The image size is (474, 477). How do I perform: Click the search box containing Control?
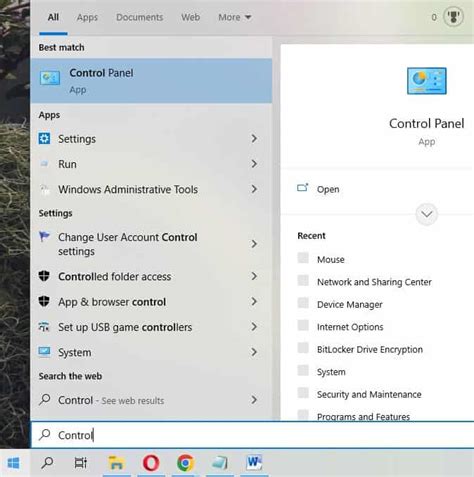pyautogui.click(x=252, y=435)
